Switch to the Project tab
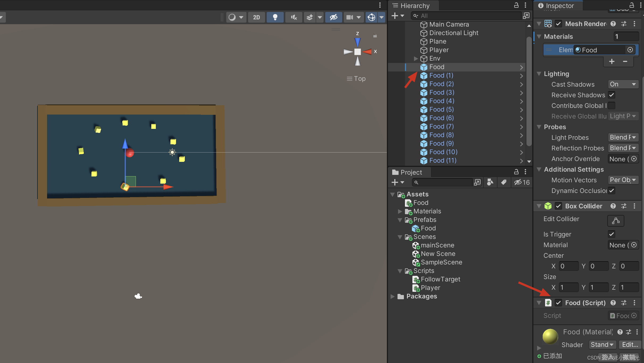This screenshot has height=363, width=644. (408, 172)
